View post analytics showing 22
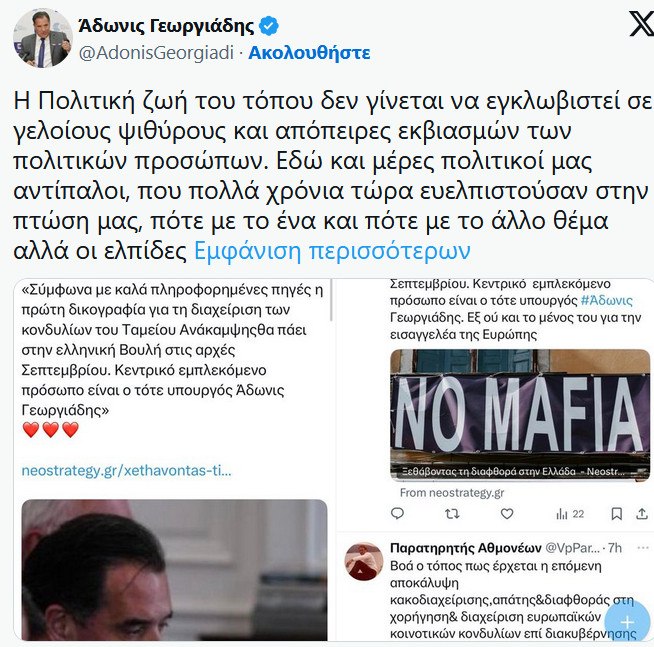Screen dimensions: 654x647 tap(570, 514)
